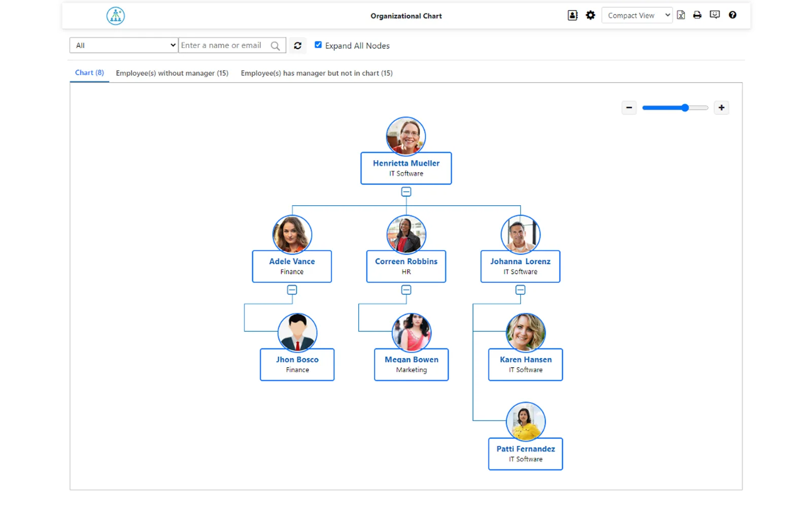812x508 pixels.
Task: Click the print icon
Action: (697, 15)
